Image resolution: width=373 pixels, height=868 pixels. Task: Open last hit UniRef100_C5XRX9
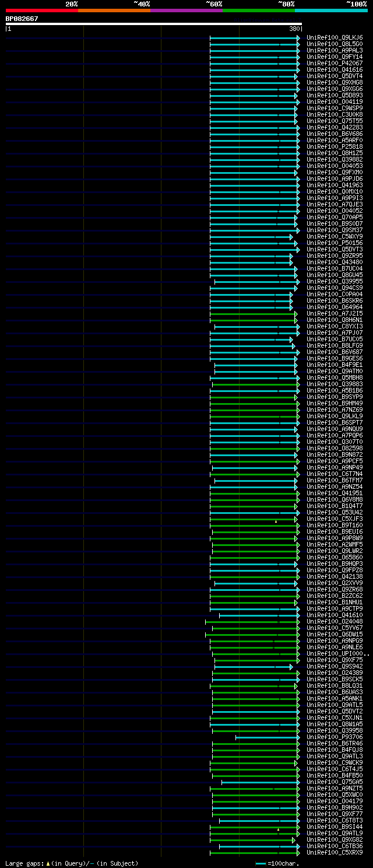[335, 853]
